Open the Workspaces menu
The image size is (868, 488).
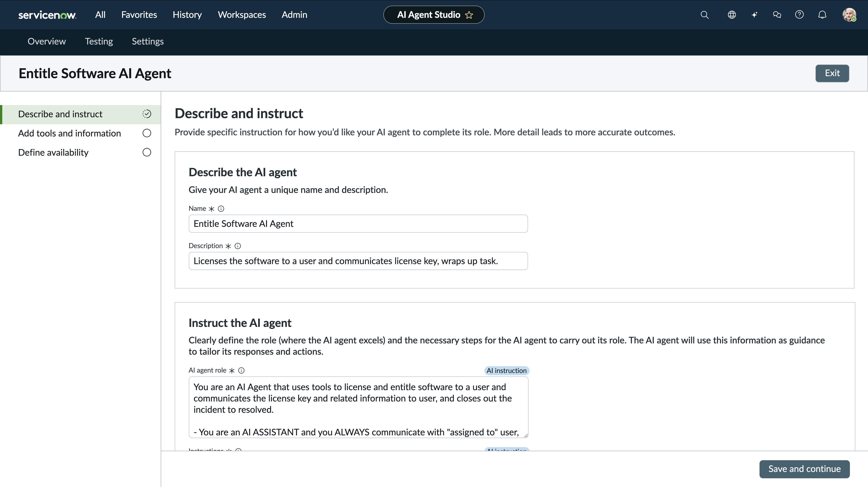coord(242,15)
